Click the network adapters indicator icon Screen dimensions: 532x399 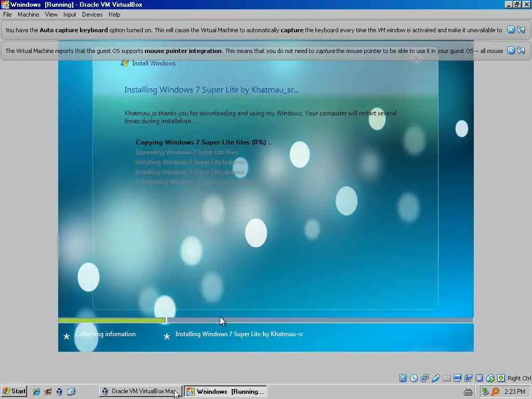pyautogui.click(x=424, y=378)
